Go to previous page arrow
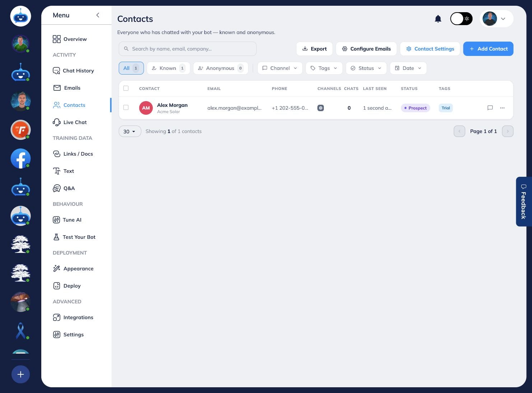 (459, 131)
